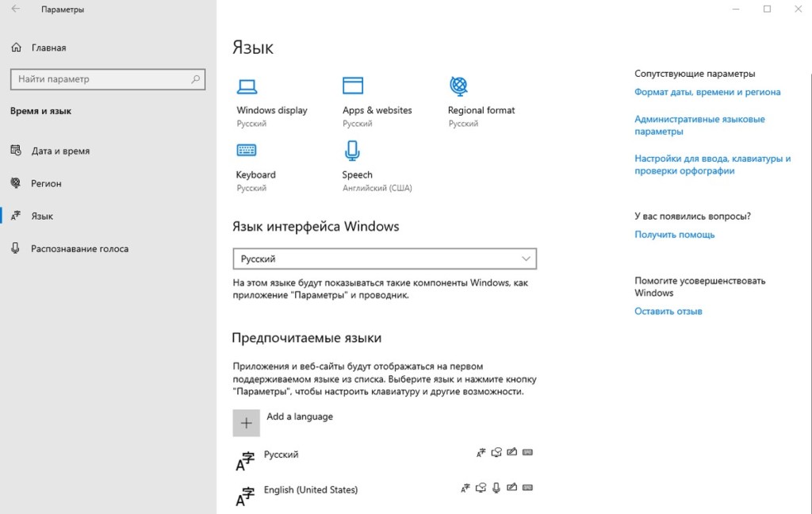
Task: Click the Оставить отзыв link
Action: click(x=668, y=312)
